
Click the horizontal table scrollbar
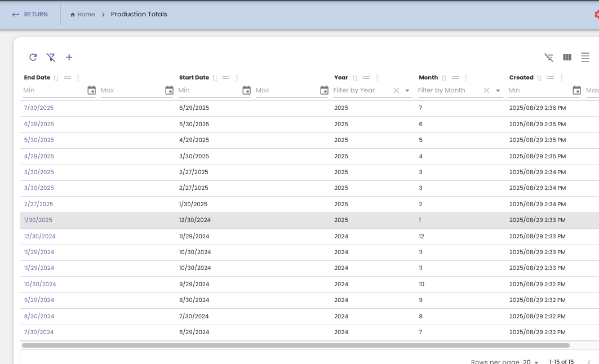click(296, 345)
